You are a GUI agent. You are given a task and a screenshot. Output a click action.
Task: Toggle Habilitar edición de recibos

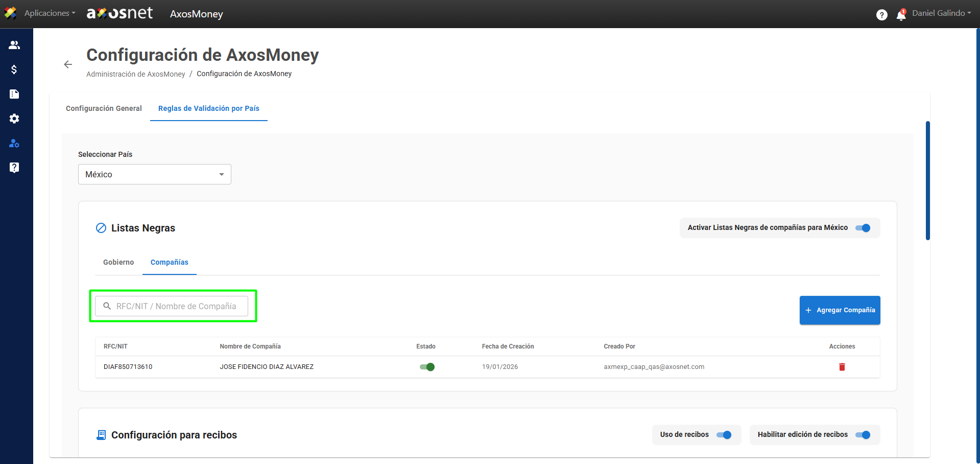[x=863, y=435]
